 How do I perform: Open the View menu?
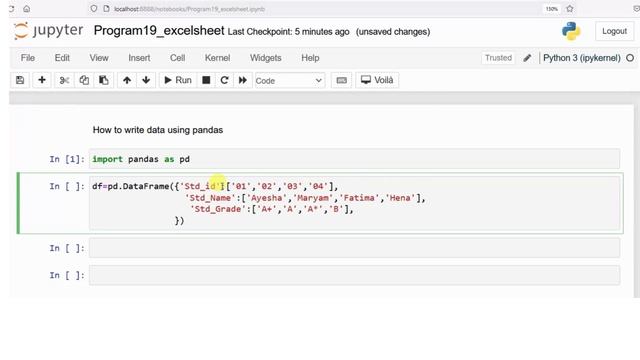coord(99,58)
